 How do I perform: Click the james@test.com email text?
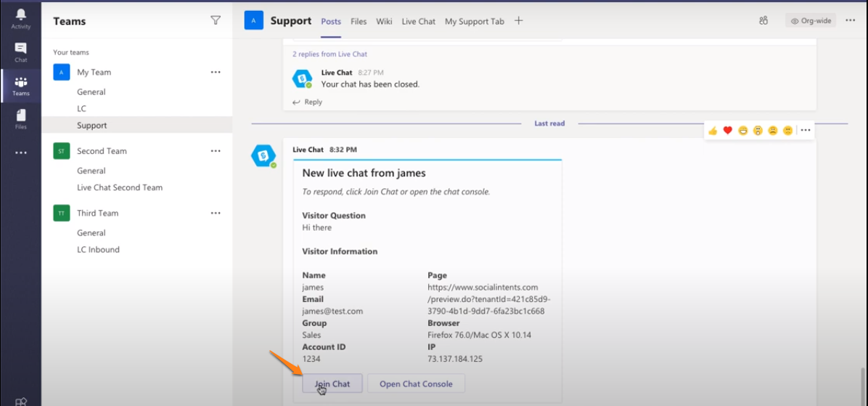[x=332, y=312]
